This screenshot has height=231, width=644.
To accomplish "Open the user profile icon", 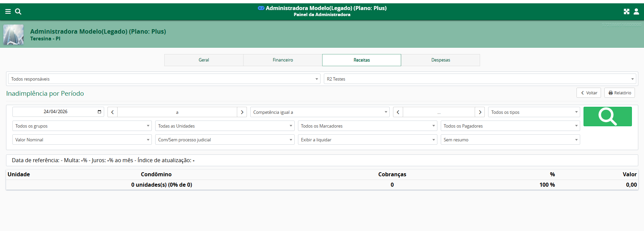I will [636, 11].
